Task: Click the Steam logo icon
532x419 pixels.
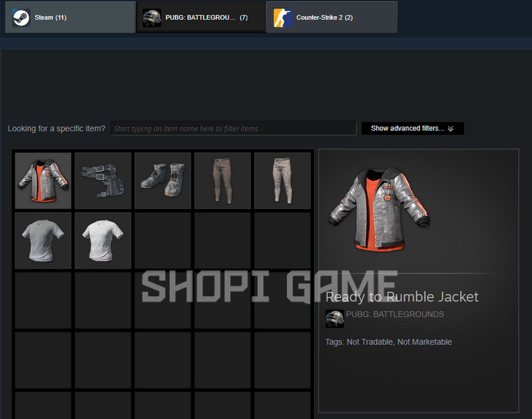Action: (22, 17)
